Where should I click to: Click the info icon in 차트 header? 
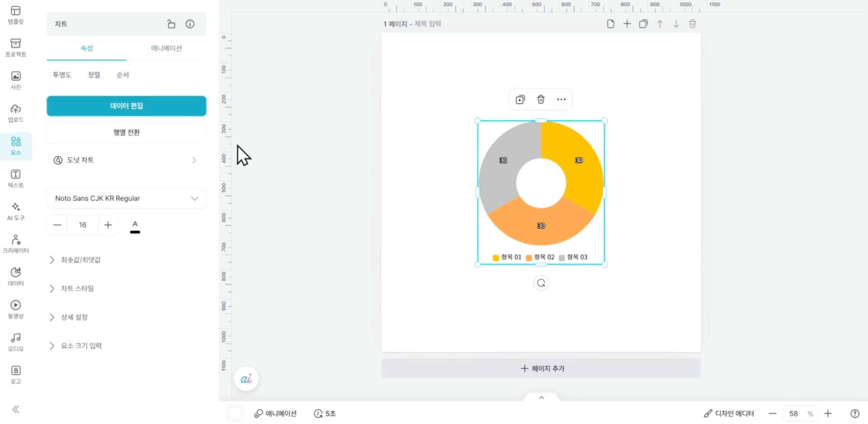pos(190,24)
